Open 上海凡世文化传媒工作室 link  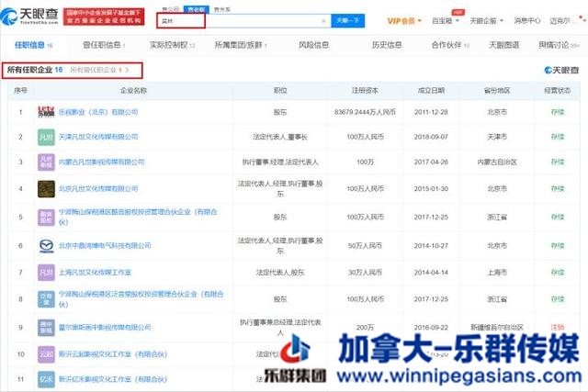pos(95,273)
